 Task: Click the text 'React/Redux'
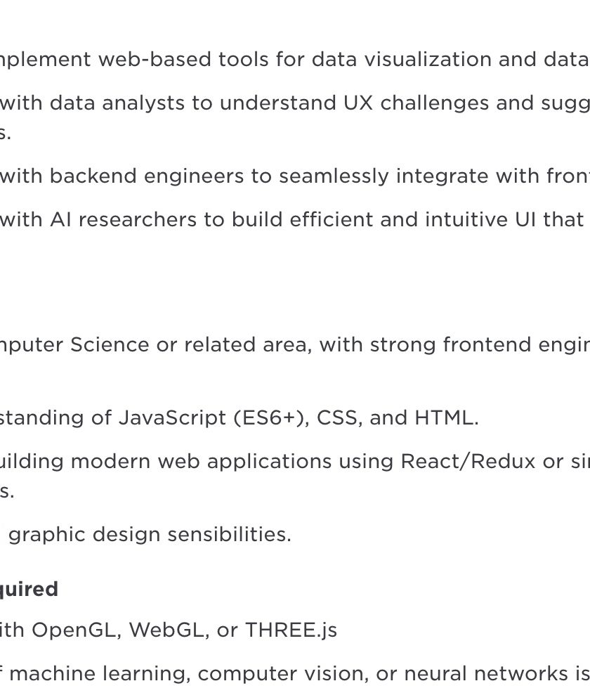pos(468,462)
